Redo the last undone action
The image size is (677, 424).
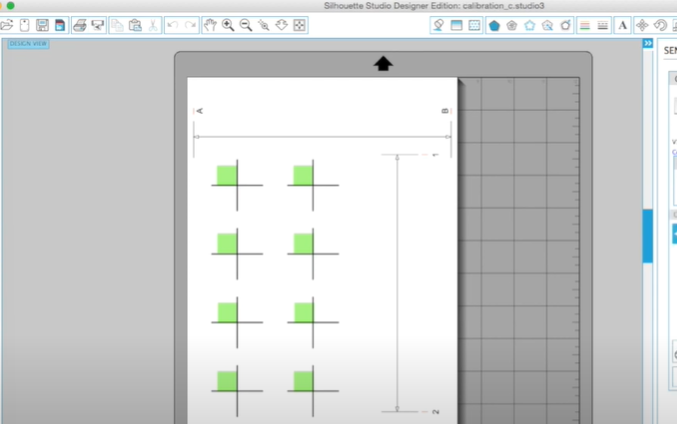point(190,25)
